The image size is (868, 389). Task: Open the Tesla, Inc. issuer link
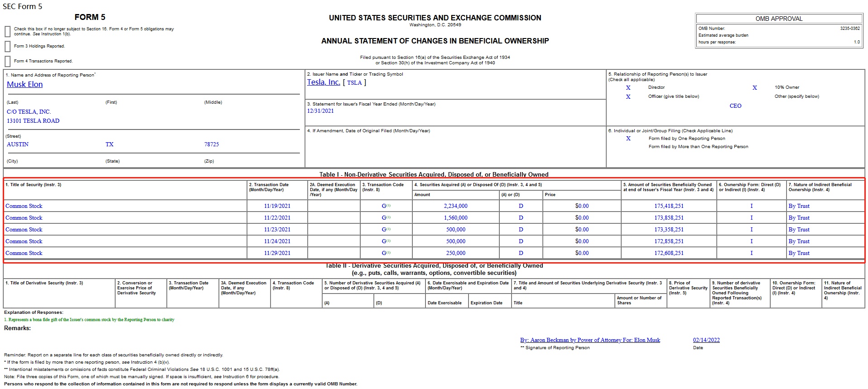[x=323, y=82]
